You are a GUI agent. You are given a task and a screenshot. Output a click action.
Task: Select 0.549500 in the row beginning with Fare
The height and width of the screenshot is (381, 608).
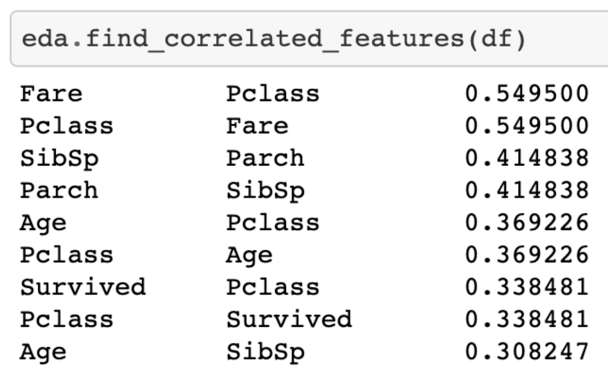527,93
